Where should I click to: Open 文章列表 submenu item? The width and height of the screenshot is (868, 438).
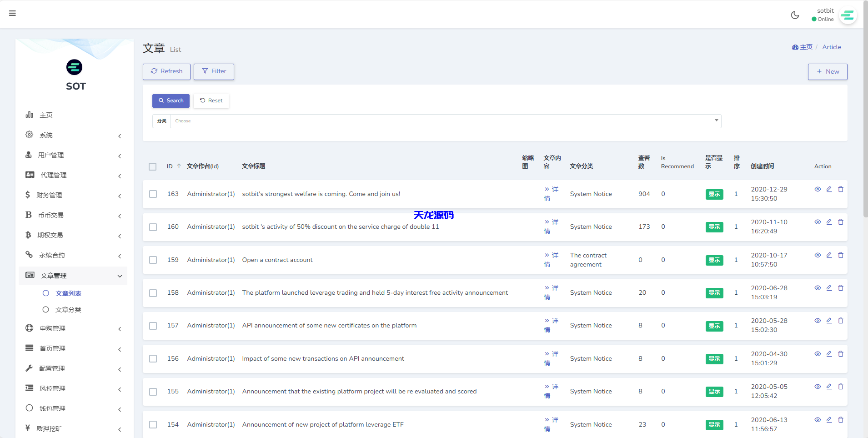68,293
